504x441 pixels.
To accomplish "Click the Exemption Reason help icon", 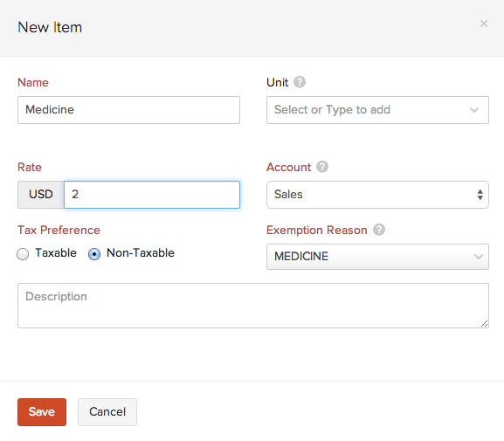I will click(378, 230).
